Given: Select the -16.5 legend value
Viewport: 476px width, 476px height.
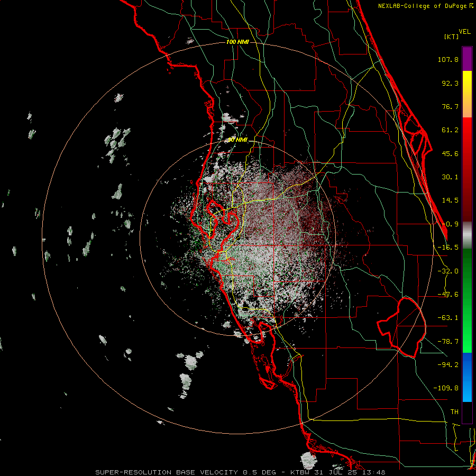Looking at the screenshot, I should point(448,248).
